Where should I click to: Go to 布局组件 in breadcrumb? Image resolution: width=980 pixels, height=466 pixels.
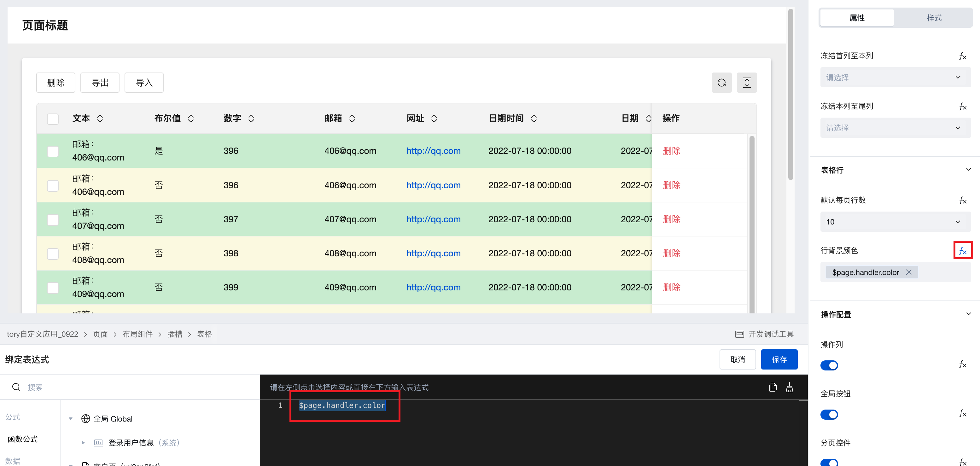coord(137,335)
